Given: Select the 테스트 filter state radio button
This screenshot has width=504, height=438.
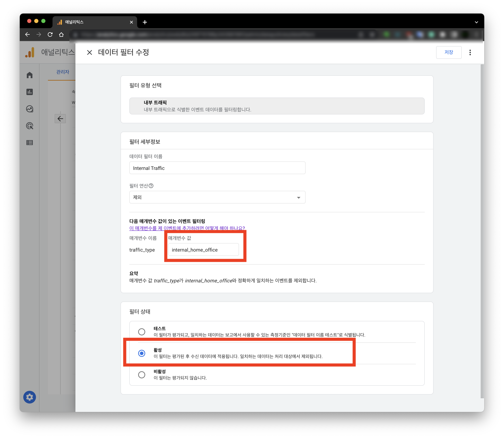Looking at the screenshot, I should pyautogui.click(x=142, y=332).
